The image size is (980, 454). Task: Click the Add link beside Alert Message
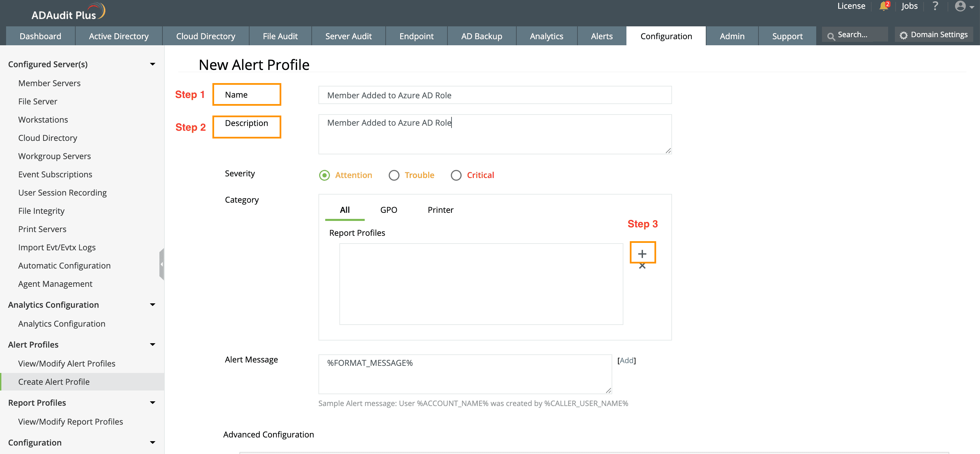(626, 360)
